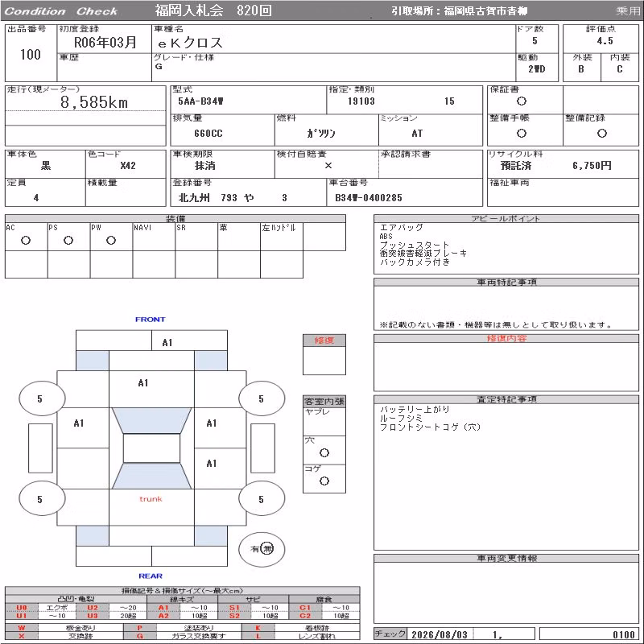Click the check date '2026/08/03'
Image resolution: width=644 pixels, height=644 pixels.
[439, 634]
